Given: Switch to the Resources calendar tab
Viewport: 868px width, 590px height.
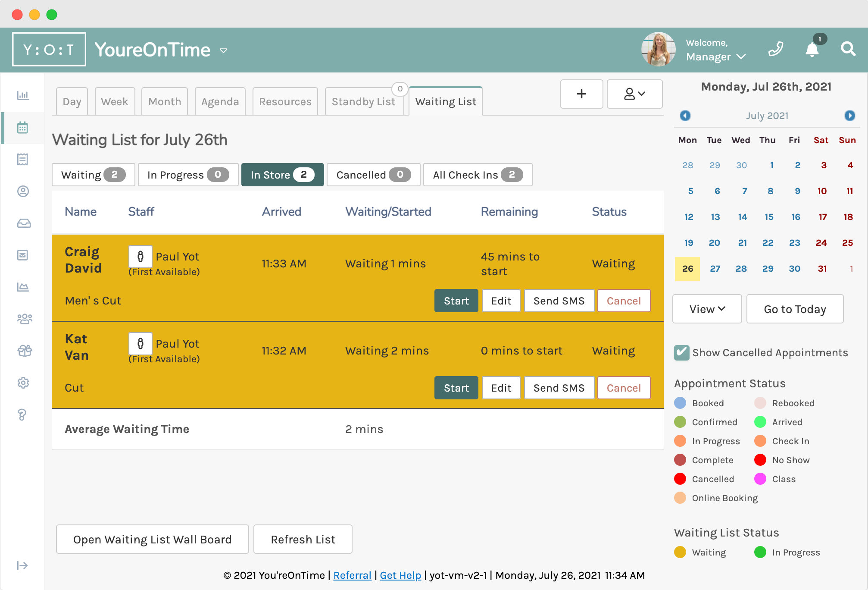Looking at the screenshot, I should click(285, 101).
